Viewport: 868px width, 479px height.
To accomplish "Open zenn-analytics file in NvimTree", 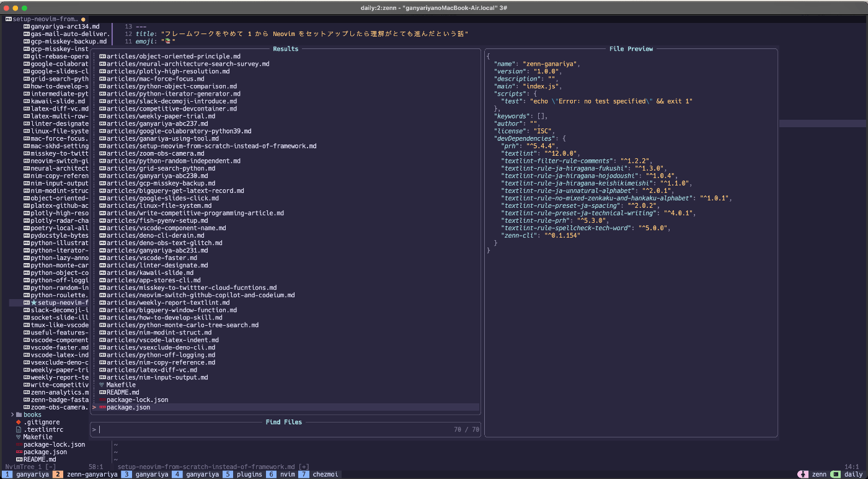I will click(56, 392).
